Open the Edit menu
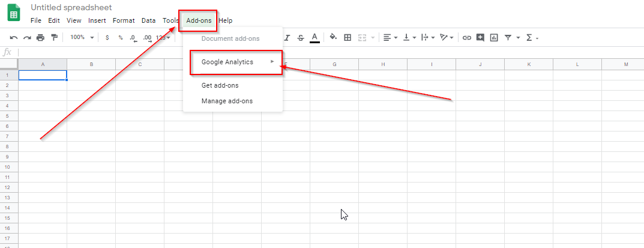Screen dimensions: 644x248 click(54, 20)
